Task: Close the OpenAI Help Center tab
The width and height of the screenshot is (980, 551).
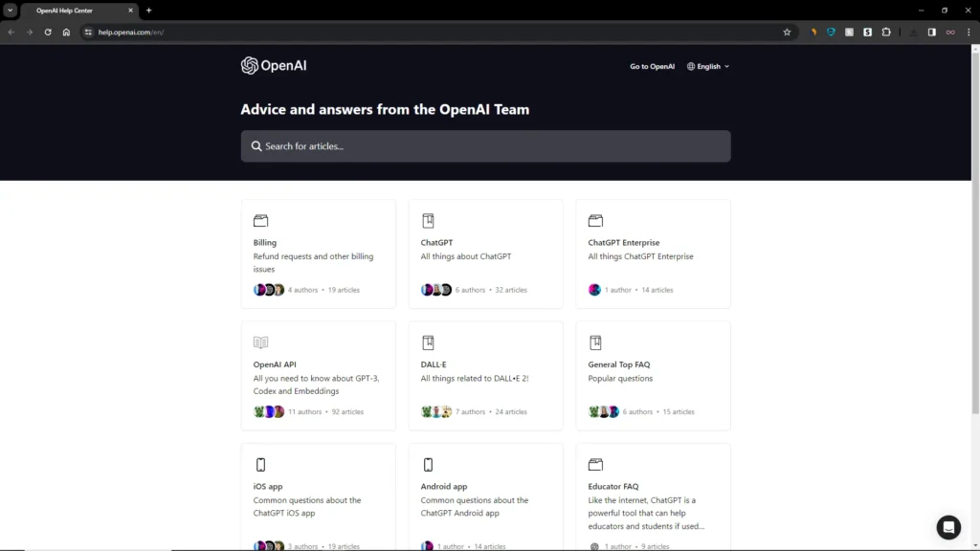Action: pyautogui.click(x=130, y=11)
